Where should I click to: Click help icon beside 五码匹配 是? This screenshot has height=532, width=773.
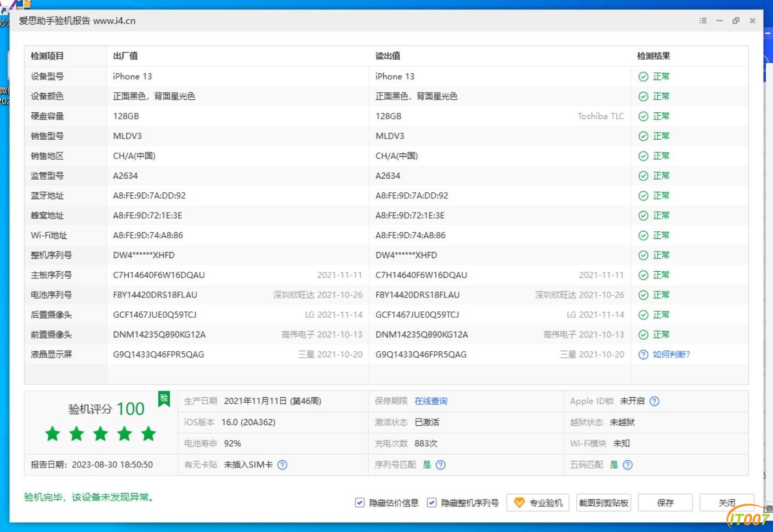[628, 465]
